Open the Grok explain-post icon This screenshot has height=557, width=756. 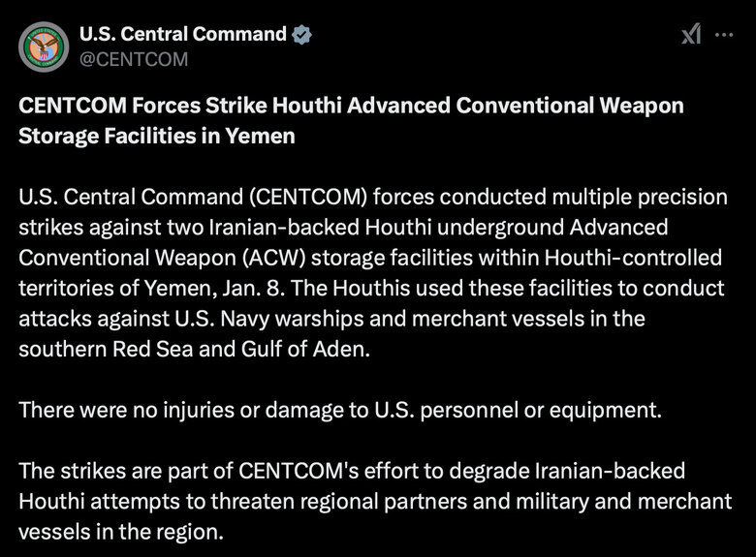(691, 34)
